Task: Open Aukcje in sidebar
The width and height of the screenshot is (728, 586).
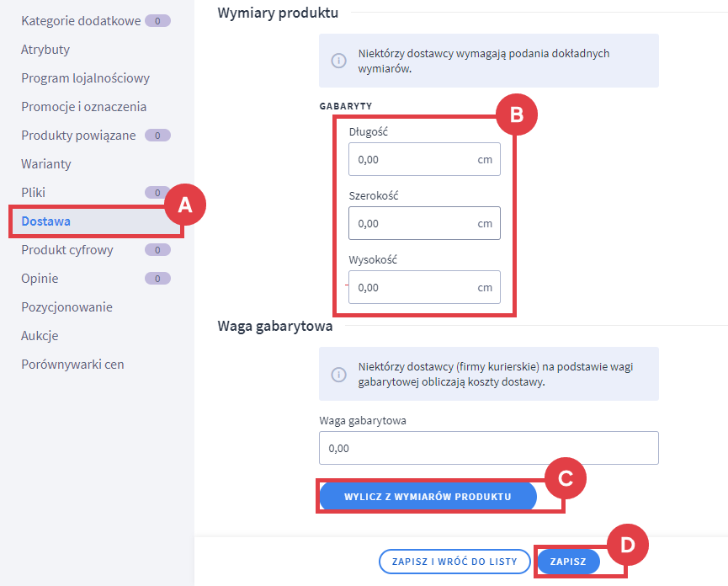Action: point(40,336)
